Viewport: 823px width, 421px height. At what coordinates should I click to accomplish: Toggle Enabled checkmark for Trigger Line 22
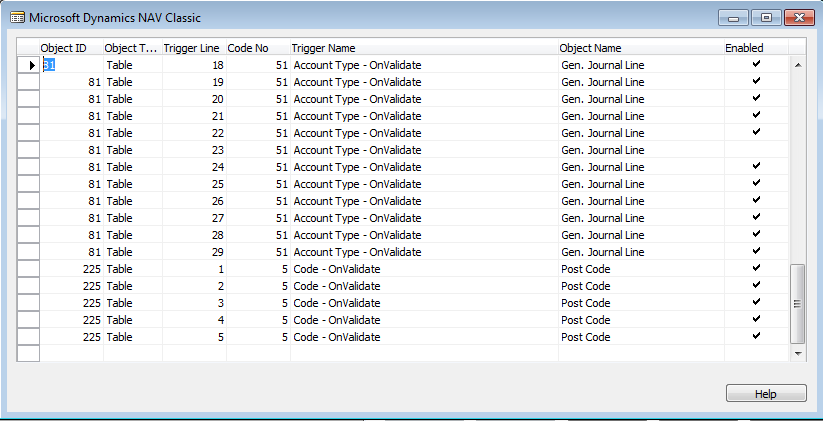tap(756, 133)
